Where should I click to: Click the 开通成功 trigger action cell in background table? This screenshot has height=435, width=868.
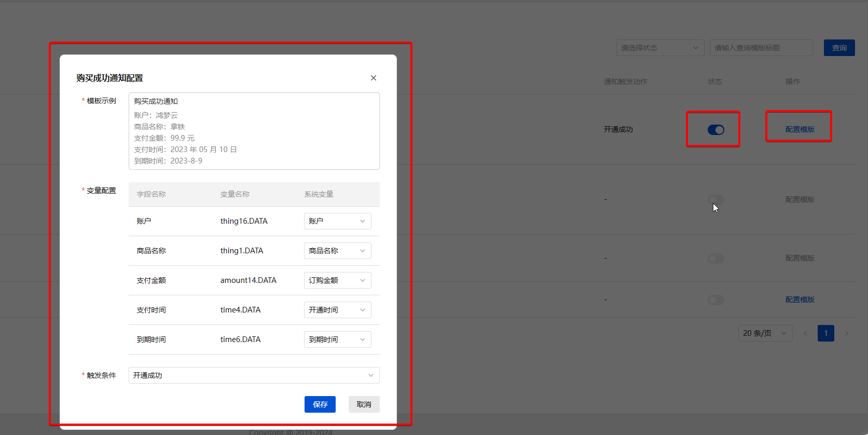pyautogui.click(x=618, y=129)
